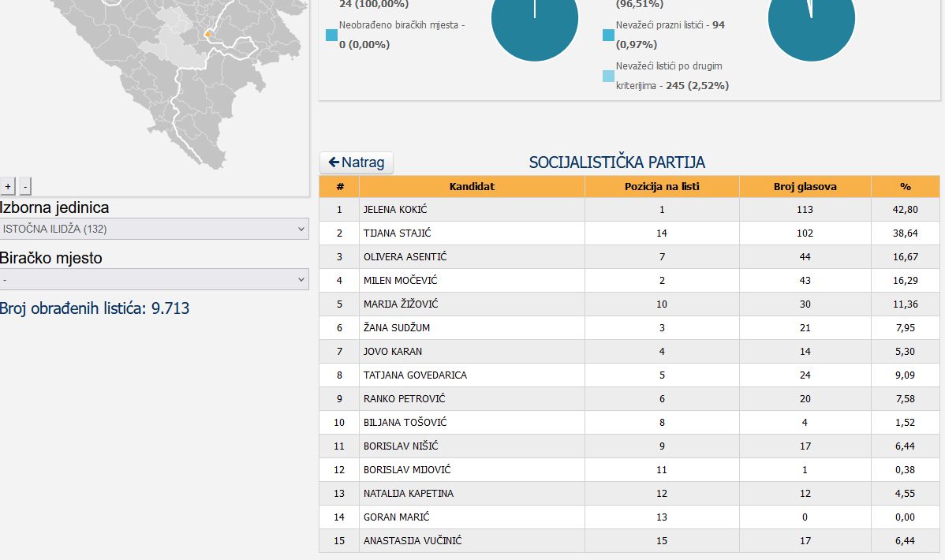Click the Izborna jedinica label
Screen dimensions: 945x560
[x=55, y=208]
